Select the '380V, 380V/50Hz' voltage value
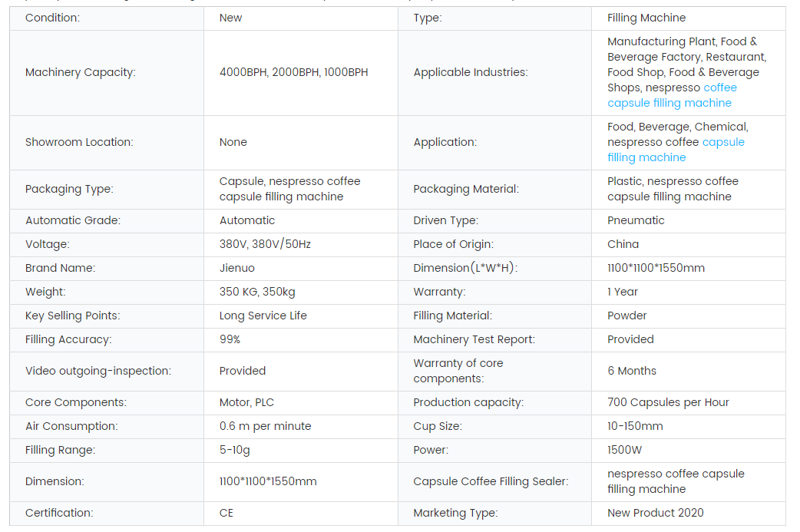 coord(265,244)
